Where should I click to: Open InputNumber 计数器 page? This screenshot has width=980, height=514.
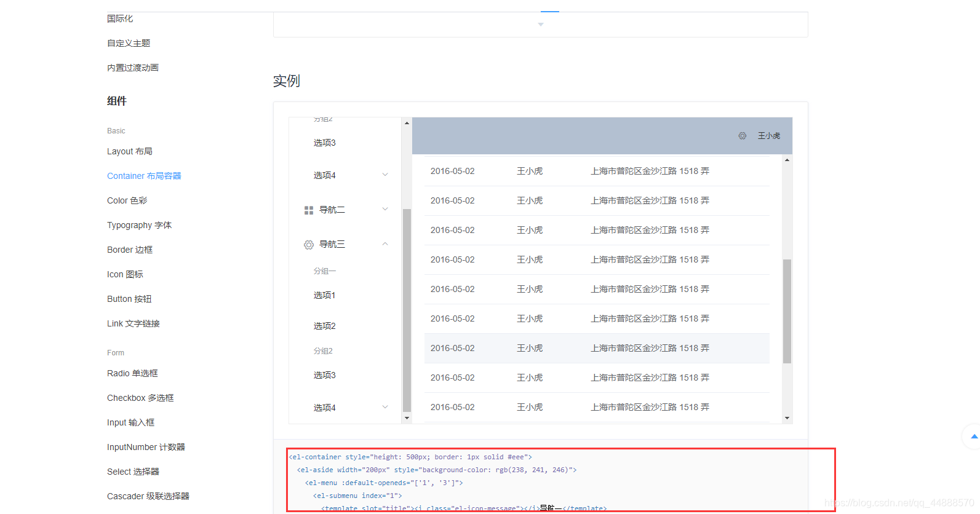coord(146,447)
